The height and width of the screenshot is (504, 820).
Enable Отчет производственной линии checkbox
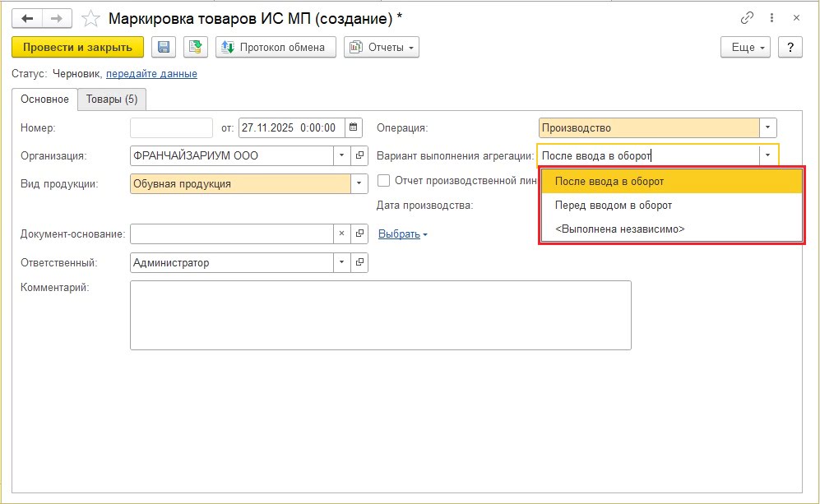[383, 180]
